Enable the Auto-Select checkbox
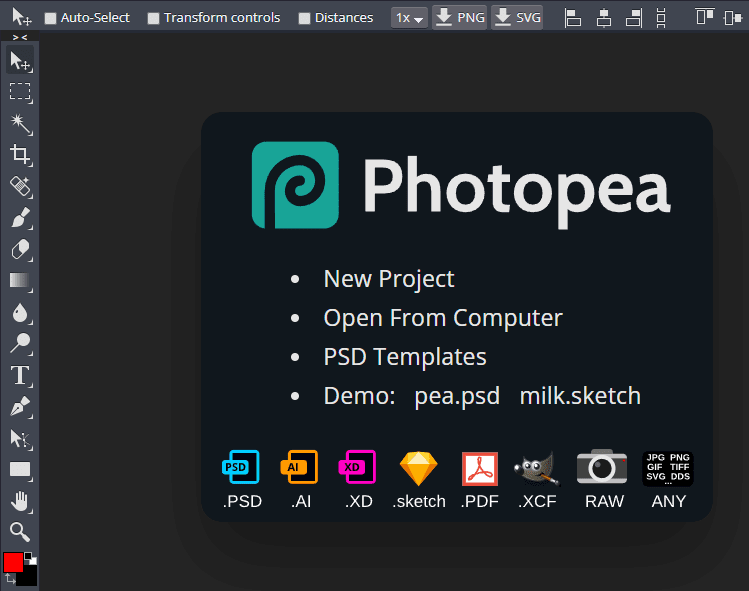This screenshot has height=591, width=749. pos(51,18)
